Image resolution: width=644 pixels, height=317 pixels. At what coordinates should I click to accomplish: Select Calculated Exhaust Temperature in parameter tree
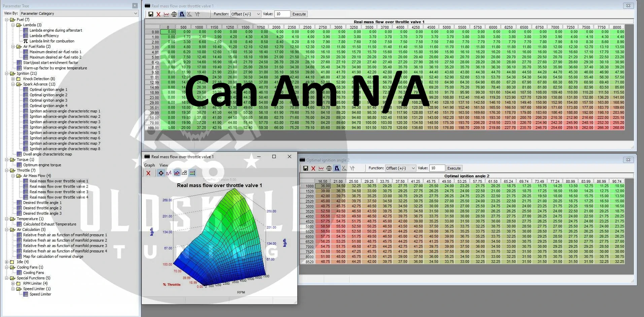coord(49,224)
